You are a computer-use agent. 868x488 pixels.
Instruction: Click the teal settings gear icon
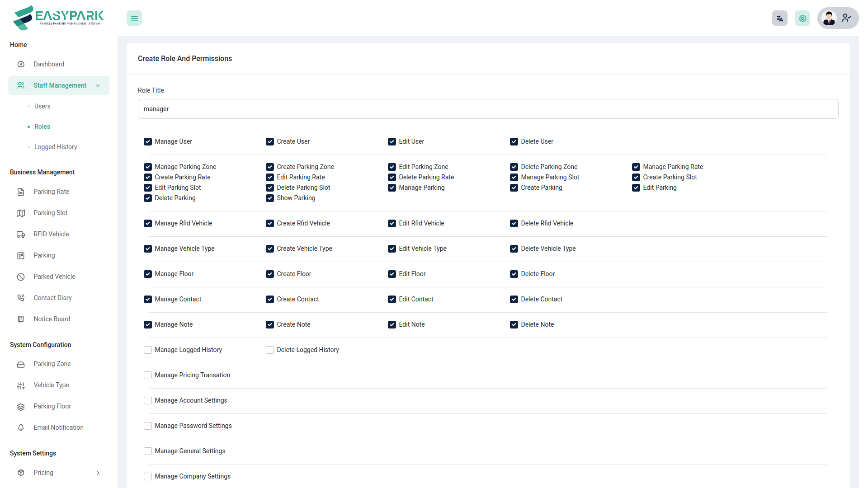802,19
